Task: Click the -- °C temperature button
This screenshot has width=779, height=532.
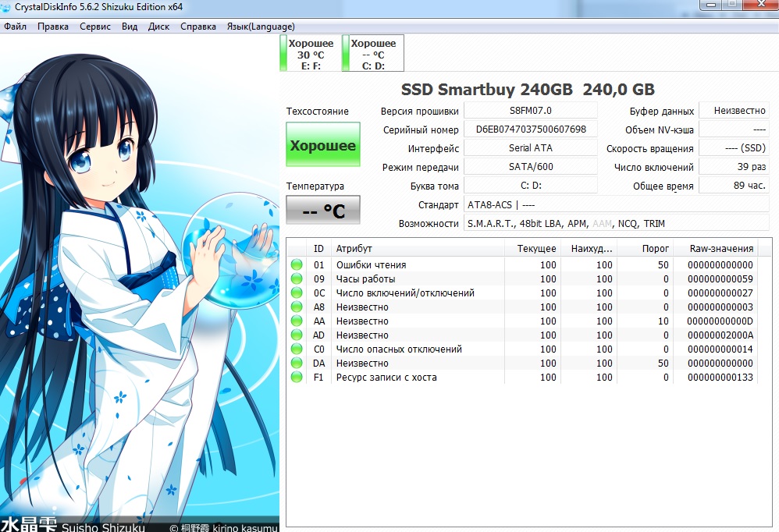Action: coord(323,211)
